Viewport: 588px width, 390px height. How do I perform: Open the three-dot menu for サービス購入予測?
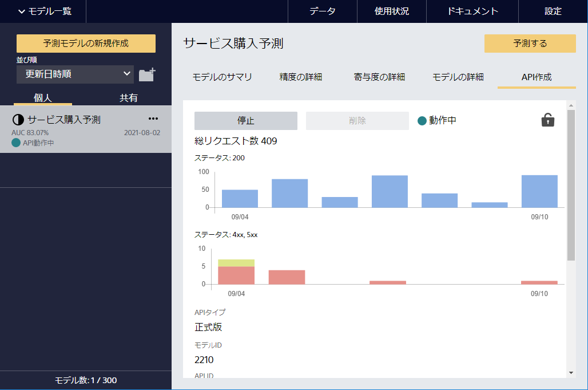(x=153, y=119)
